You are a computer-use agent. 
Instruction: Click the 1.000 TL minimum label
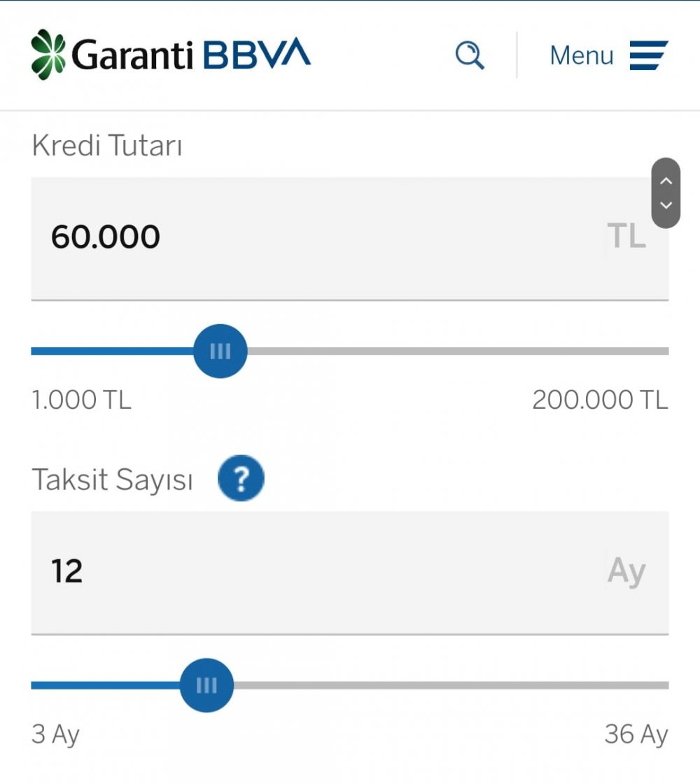coord(81,400)
